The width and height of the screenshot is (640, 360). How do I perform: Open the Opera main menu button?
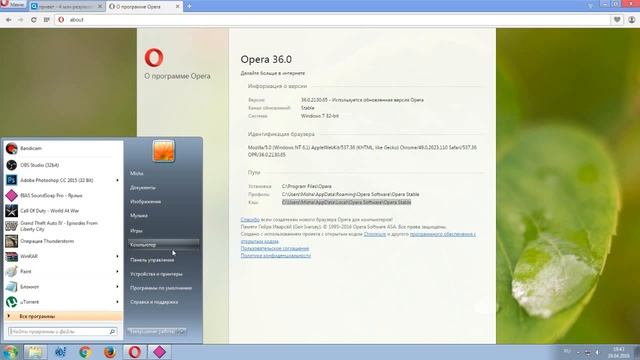(12, 4)
